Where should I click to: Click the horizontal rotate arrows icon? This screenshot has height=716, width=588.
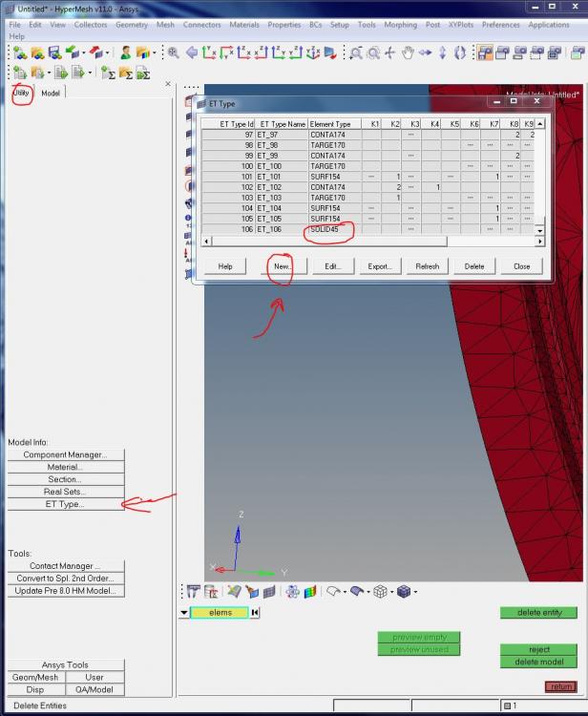pos(425,53)
